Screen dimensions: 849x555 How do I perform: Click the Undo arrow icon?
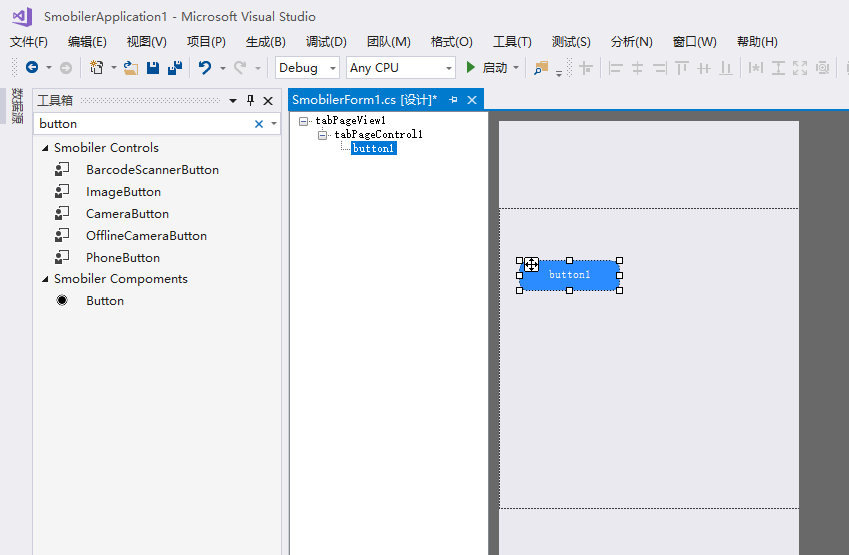(205, 68)
